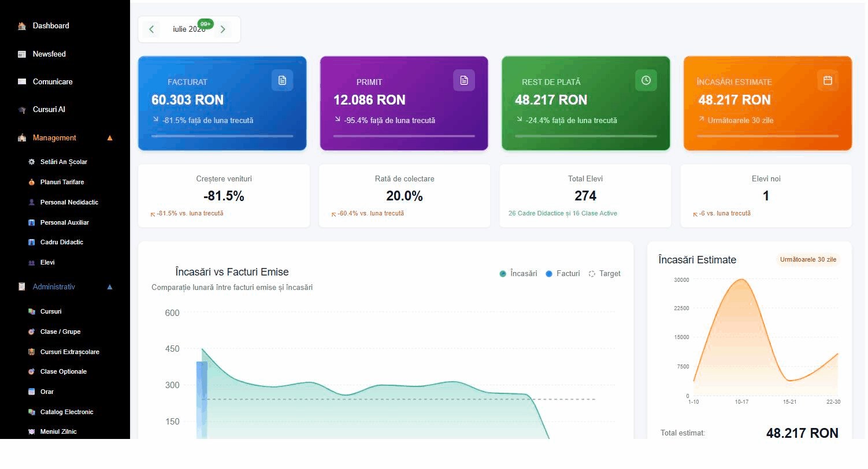
Task: Click the Comunicare envelope icon
Action: point(22,82)
